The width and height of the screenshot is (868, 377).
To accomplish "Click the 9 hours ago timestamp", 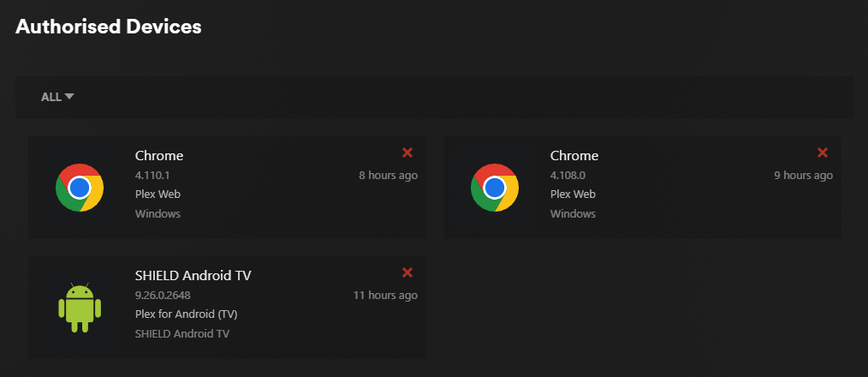I will click(x=803, y=175).
